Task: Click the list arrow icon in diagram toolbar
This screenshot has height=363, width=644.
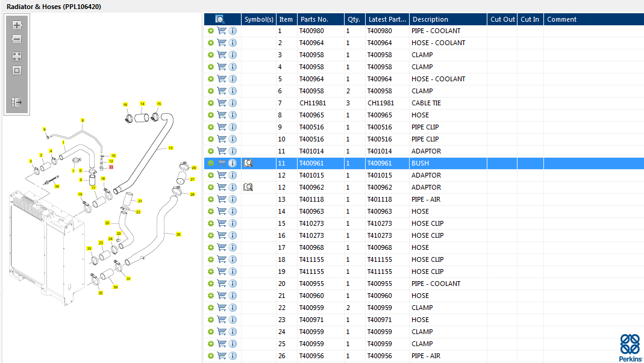Action: coord(17,102)
